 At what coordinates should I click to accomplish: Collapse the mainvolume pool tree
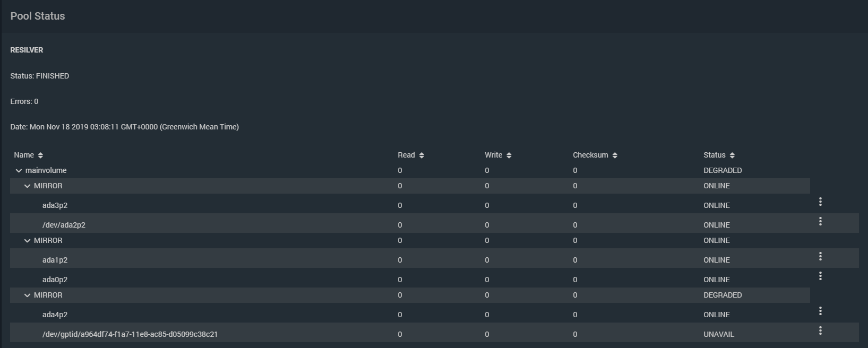tap(19, 171)
